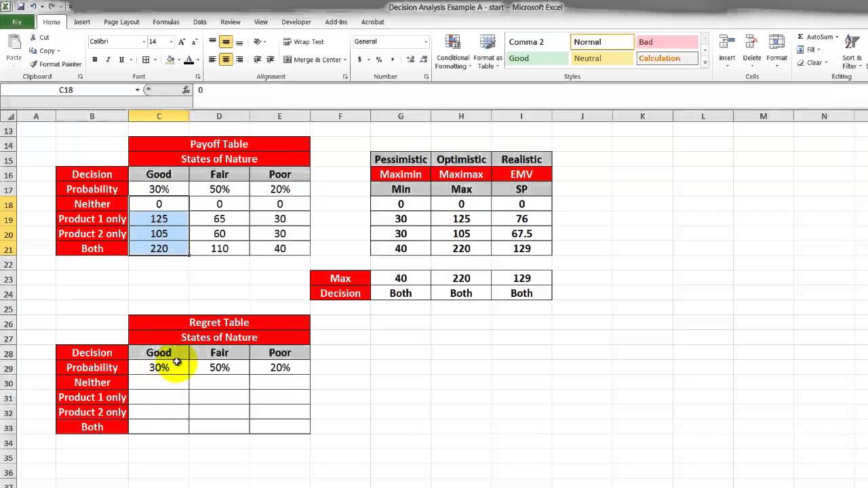Toggle Align Text Right
This screenshot has height=488, width=868.
click(239, 60)
